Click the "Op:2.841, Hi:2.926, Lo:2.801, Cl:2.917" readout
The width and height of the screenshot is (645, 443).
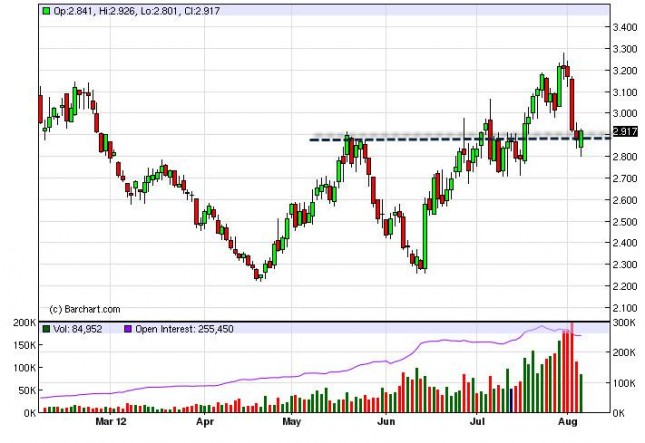tap(137, 11)
